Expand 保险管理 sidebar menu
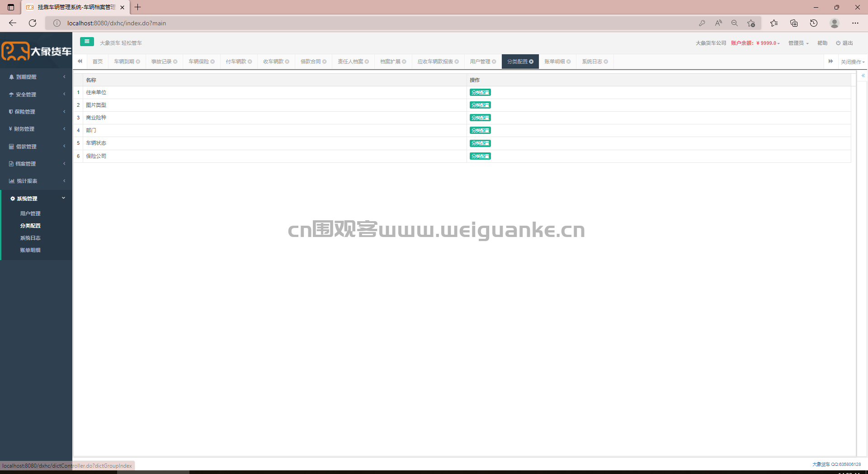The width and height of the screenshot is (868, 474). tap(36, 112)
